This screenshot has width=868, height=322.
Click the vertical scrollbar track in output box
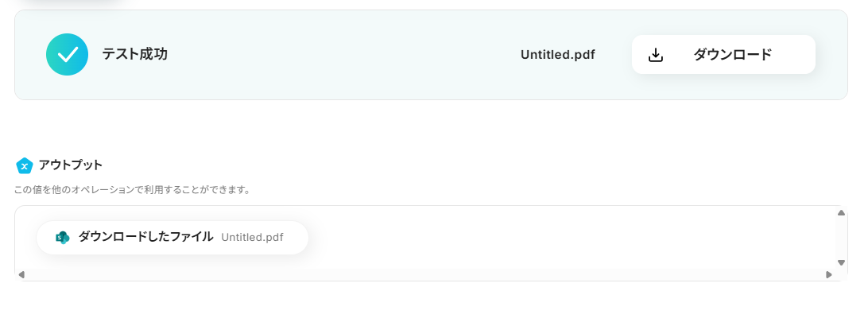click(841, 239)
